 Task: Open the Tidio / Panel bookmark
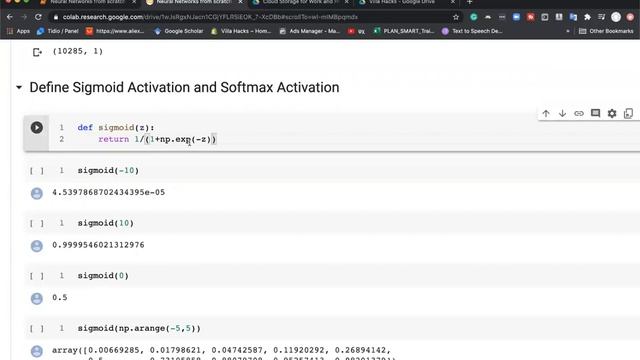click(x=58, y=31)
